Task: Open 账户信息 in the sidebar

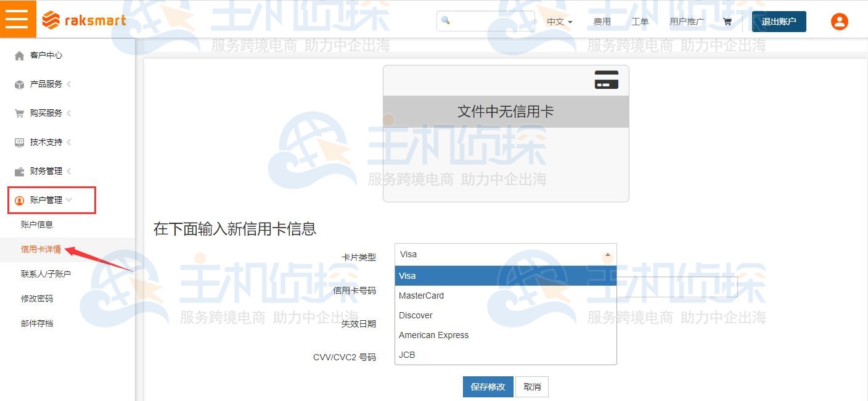Action: [37, 225]
